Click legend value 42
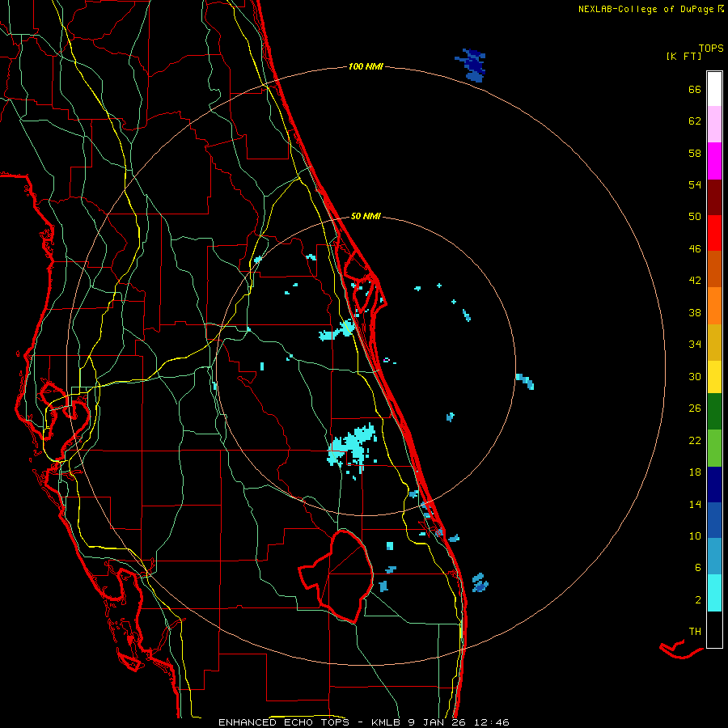This screenshot has width=728, height=728. coord(695,281)
